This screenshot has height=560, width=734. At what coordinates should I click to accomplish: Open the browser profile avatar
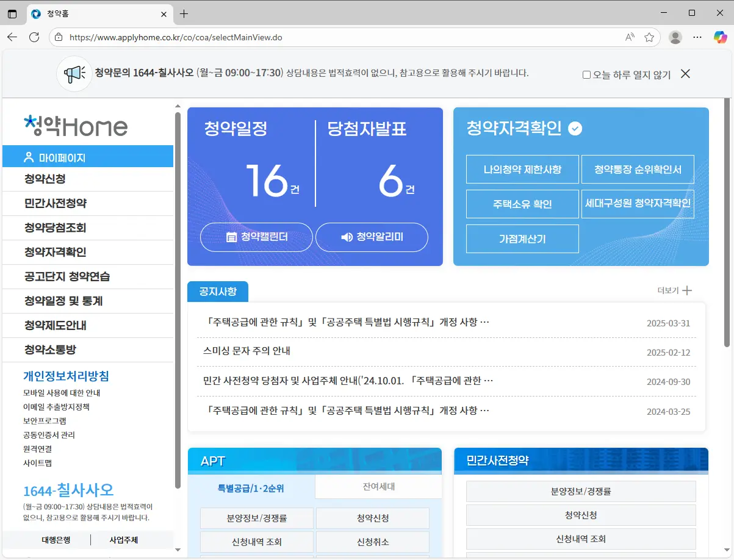click(675, 37)
